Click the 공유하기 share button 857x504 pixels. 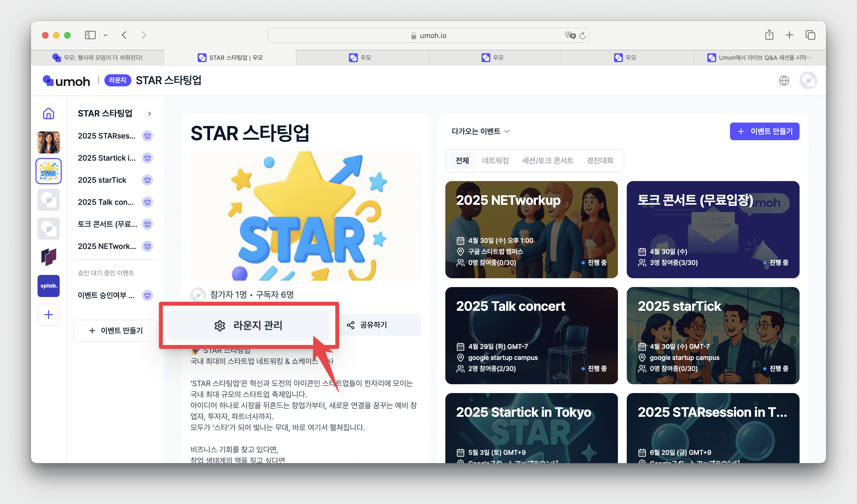[x=367, y=325]
